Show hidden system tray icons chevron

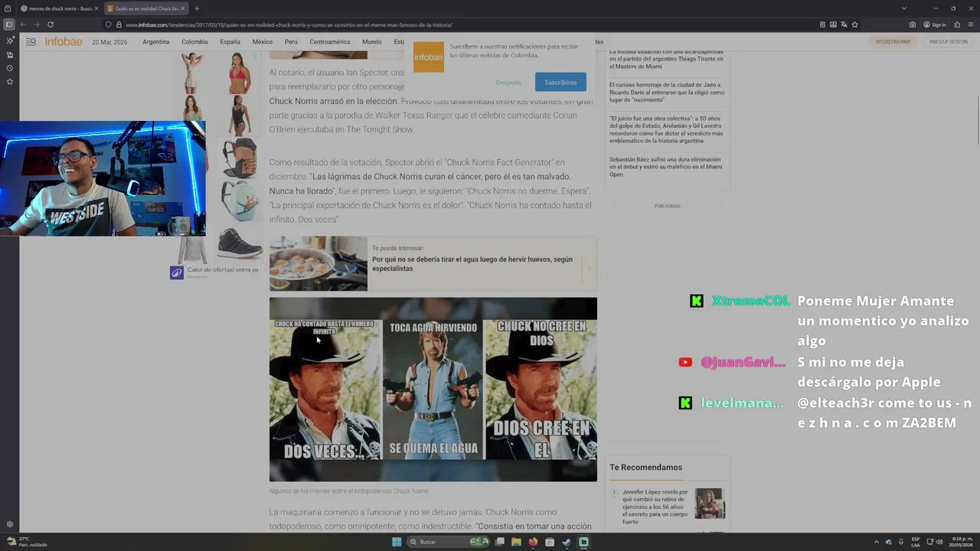point(877,542)
